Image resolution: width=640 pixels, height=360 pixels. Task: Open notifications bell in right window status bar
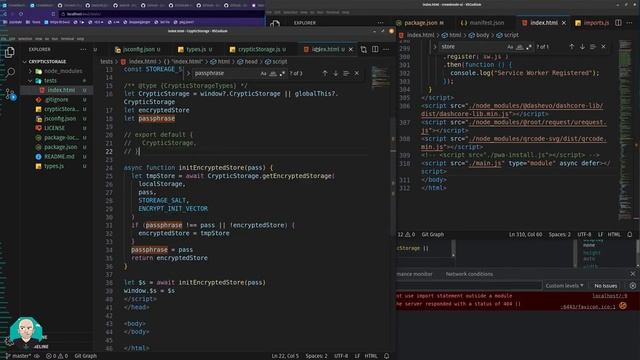pos(630,234)
